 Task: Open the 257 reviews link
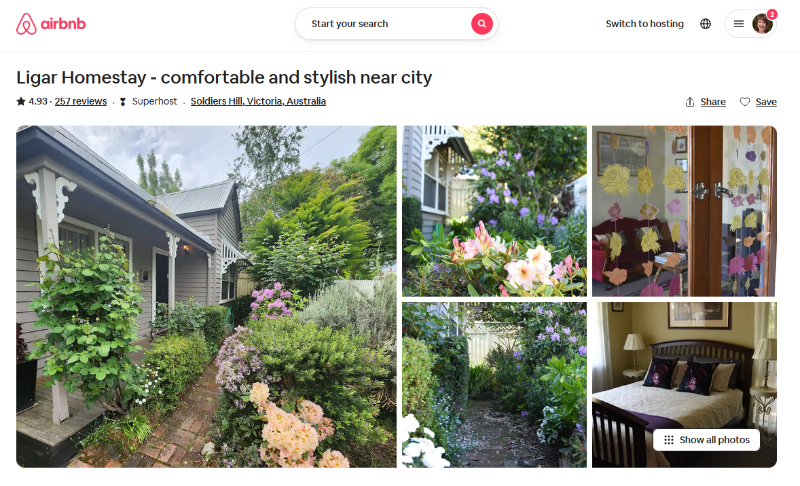[x=81, y=101]
